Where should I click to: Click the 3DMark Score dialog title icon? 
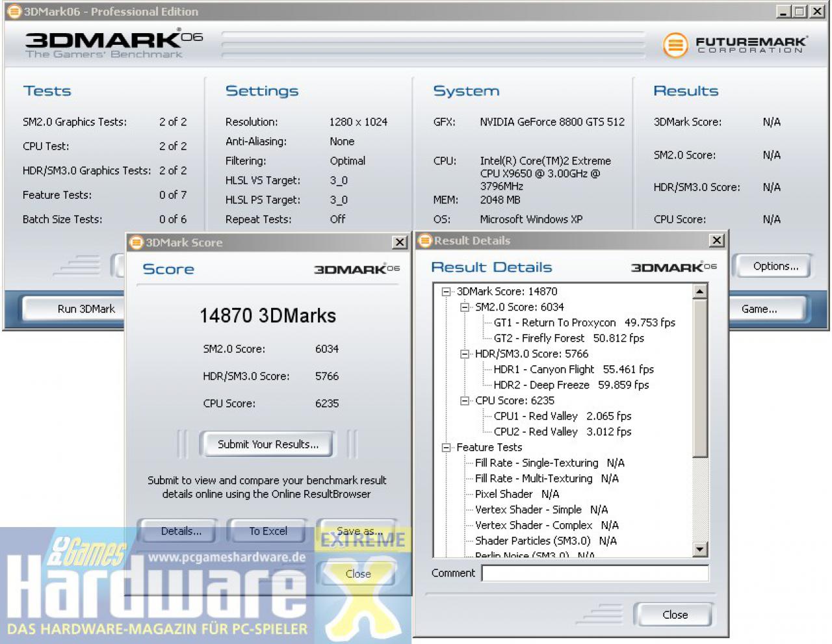(136, 242)
